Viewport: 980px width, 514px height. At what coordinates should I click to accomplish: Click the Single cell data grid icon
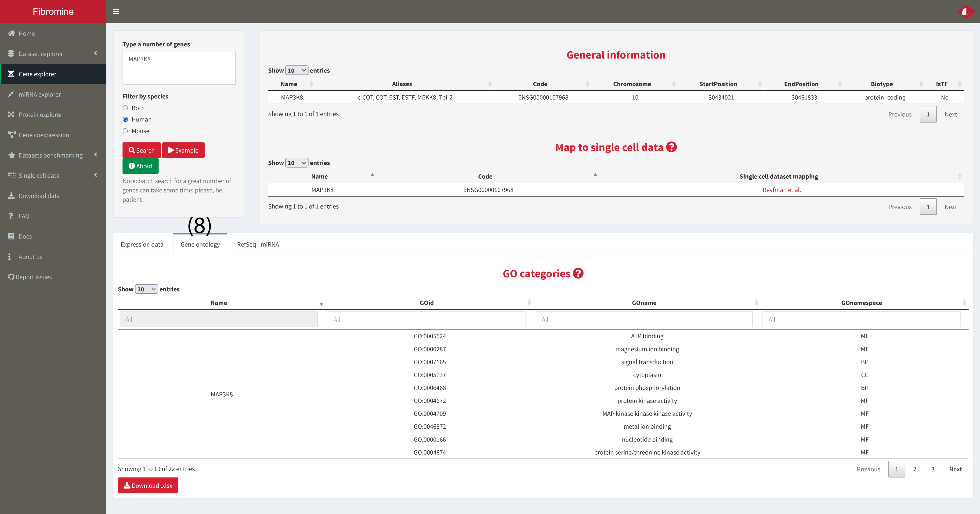[12, 175]
